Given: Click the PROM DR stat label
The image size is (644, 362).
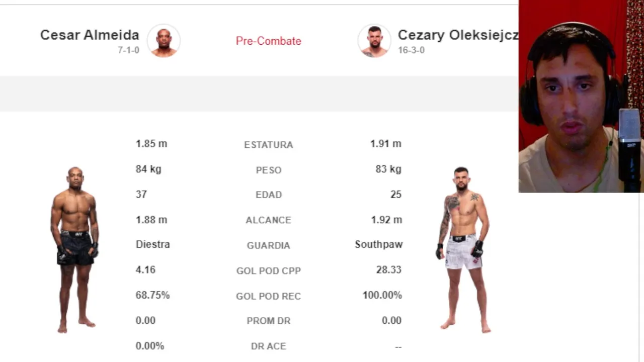Looking at the screenshot, I should click(268, 321).
